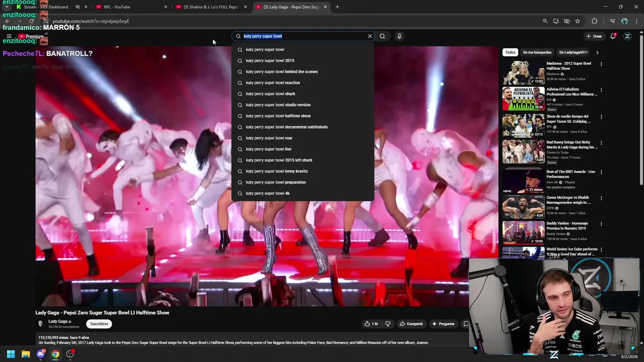The width and height of the screenshot is (644, 362).
Task: Select suggestion 'katy perry super bowl halftime show'
Action: (302, 116)
